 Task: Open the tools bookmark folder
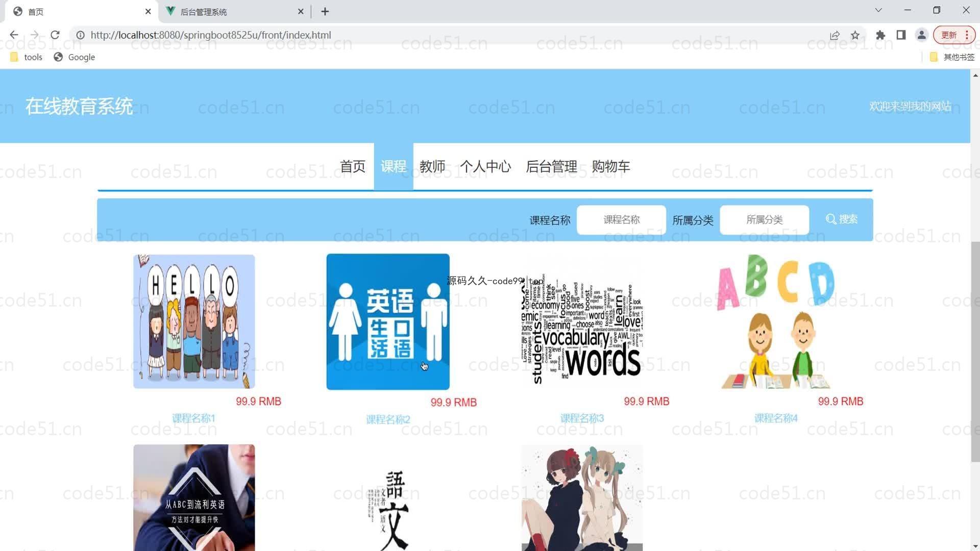tap(27, 57)
